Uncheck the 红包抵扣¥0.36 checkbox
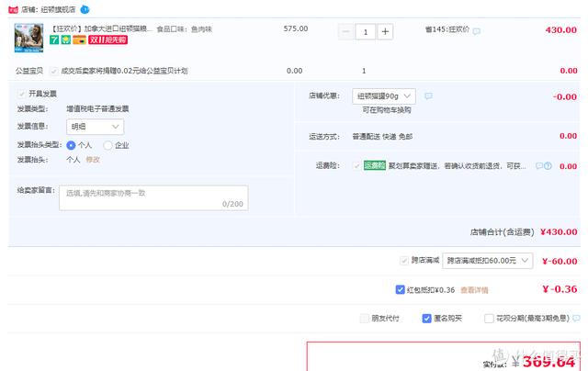Screen dimensions: 588x371 401,289
